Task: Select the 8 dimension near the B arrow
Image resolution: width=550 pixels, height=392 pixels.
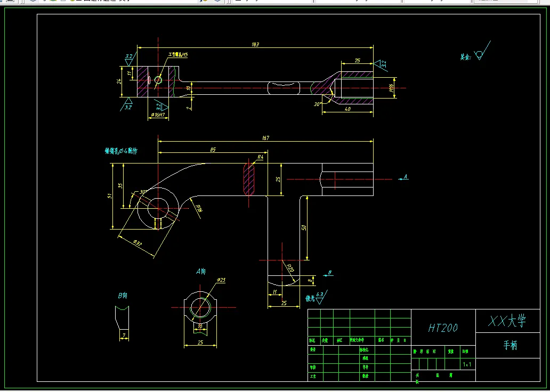Action: click(309, 280)
